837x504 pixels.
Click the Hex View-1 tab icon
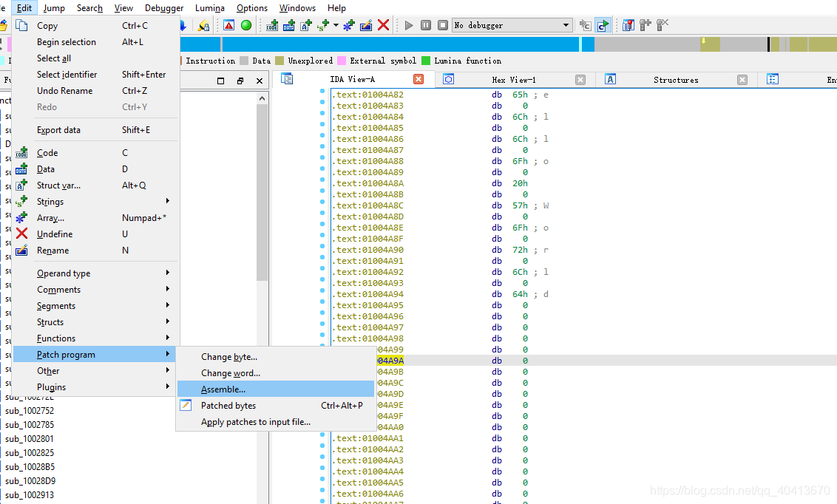(449, 80)
